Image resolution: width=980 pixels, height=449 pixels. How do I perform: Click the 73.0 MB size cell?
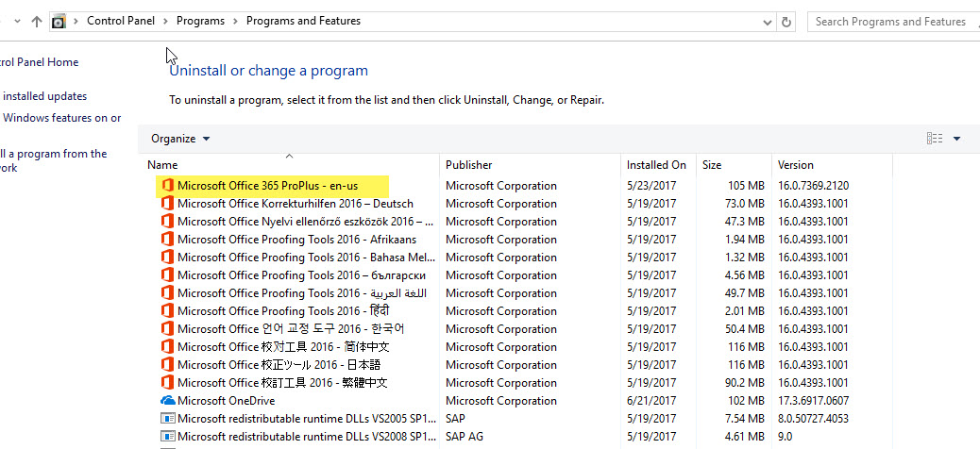tap(744, 204)
